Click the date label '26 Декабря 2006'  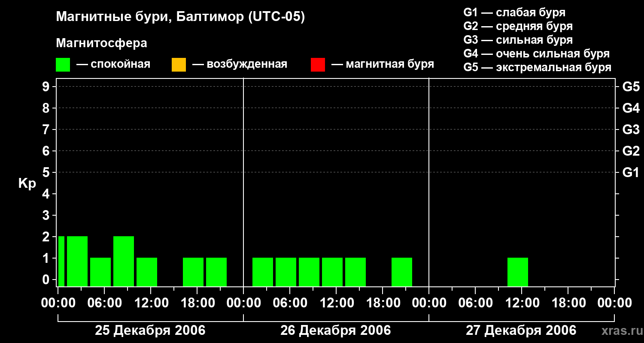336,331
